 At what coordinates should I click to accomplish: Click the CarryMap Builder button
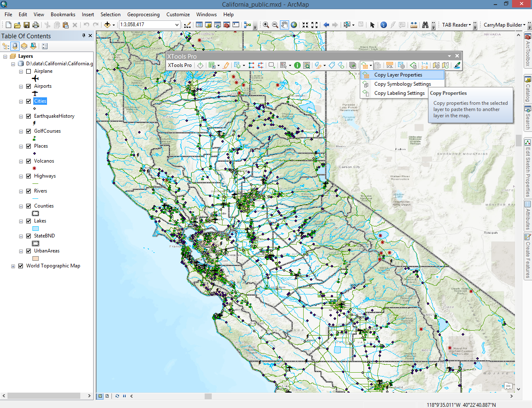pyautogui.click(x=504, y=25)
